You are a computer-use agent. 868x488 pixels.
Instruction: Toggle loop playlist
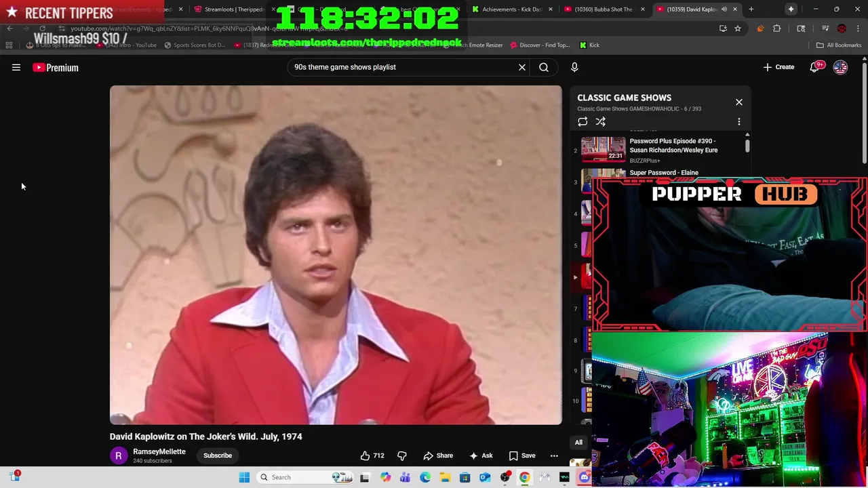click(583, 121)
